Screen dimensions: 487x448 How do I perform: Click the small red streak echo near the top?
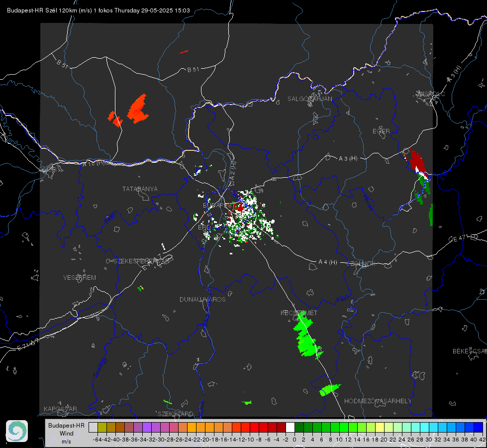(x=184, y=52)
